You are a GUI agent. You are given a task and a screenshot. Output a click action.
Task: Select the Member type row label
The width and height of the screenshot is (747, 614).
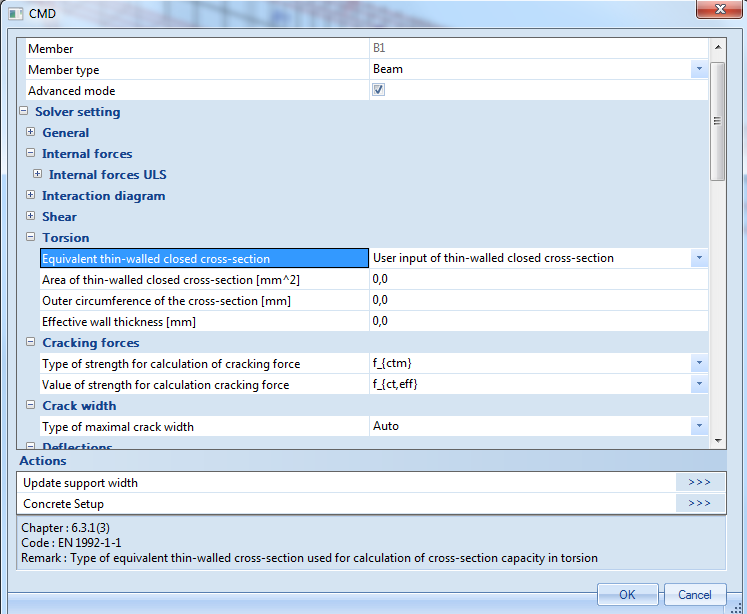click(63, 70)
